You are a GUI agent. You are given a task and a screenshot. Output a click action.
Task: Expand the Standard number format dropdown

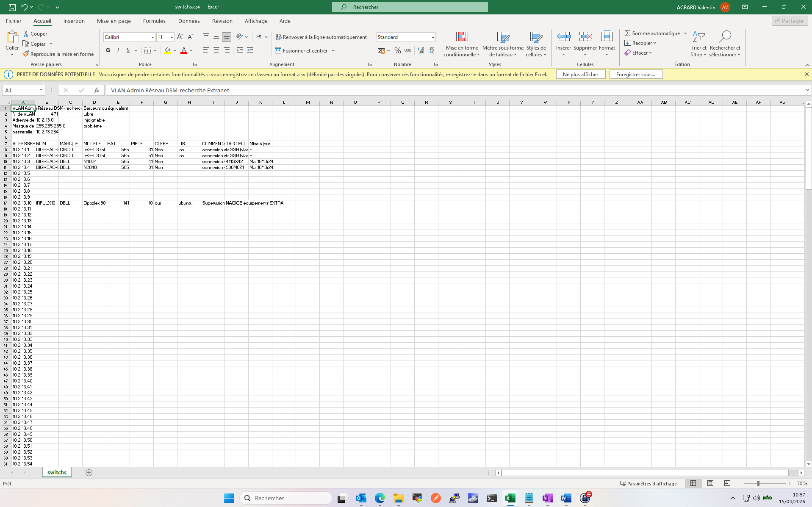click(432, 37)
